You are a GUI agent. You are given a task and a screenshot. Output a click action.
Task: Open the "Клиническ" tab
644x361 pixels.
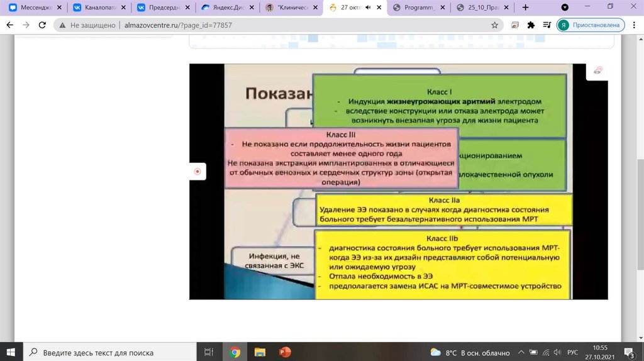point(287,8)
